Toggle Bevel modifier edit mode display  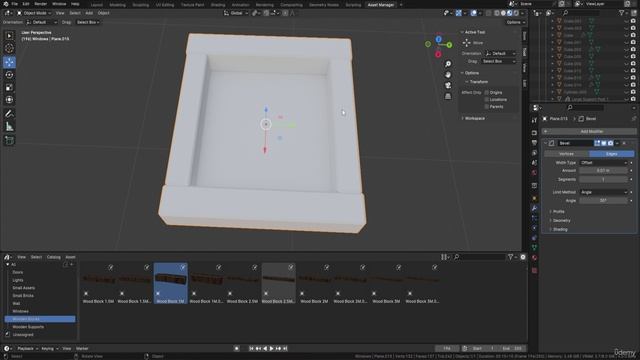pos(597,143)
